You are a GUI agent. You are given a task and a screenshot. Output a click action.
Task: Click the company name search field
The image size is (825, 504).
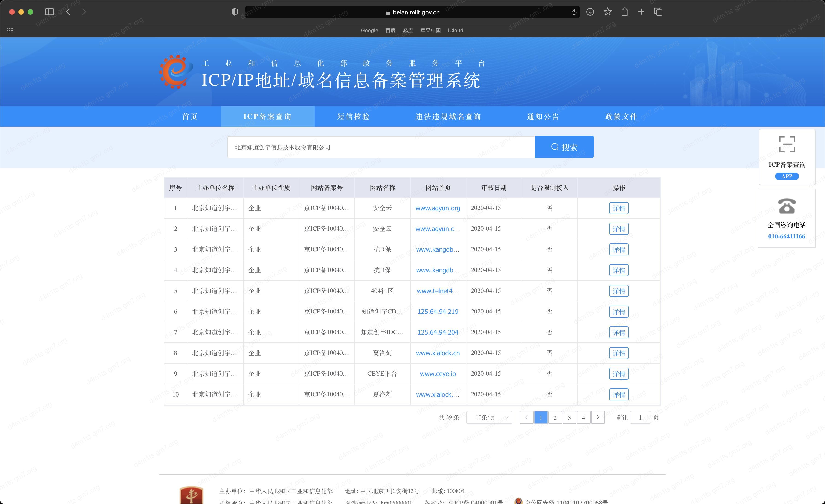point(381,147)
